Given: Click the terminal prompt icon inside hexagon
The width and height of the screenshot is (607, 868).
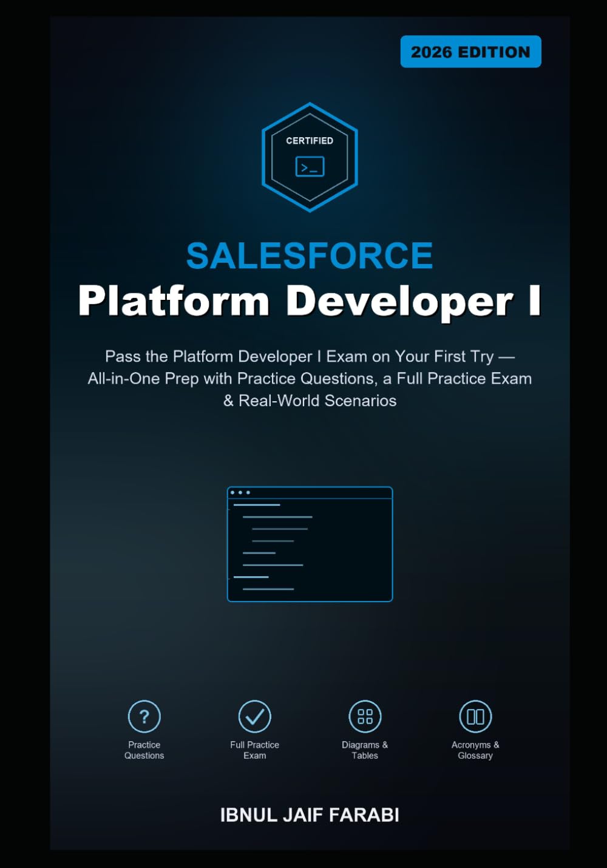Looking at the screenshot, I should point(310,167).
